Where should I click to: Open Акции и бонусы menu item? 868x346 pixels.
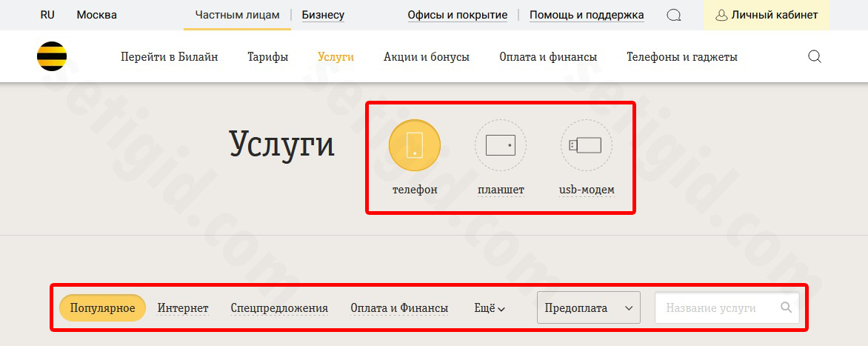pos(427,57)
